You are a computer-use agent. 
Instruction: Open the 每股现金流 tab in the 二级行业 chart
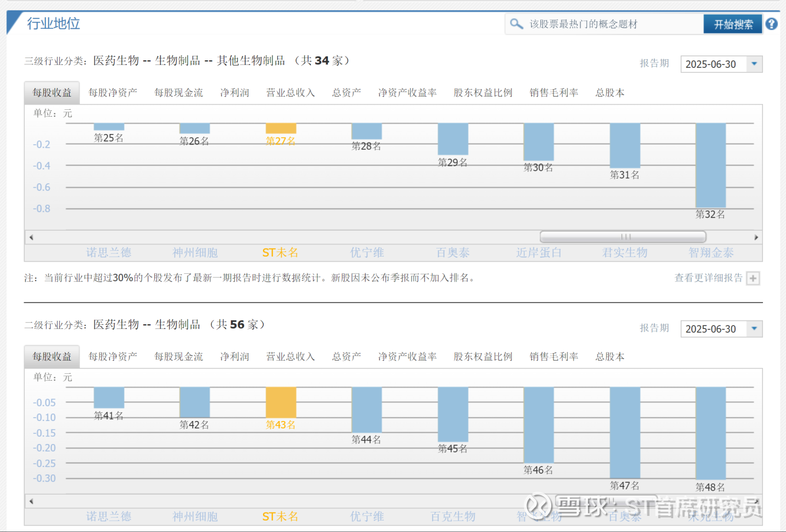pos(178,357)
